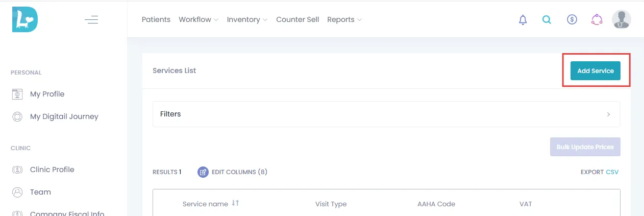644x216 pixels.
Task: Open the dollar sign billing icon
Action: [x=572, y=20]
